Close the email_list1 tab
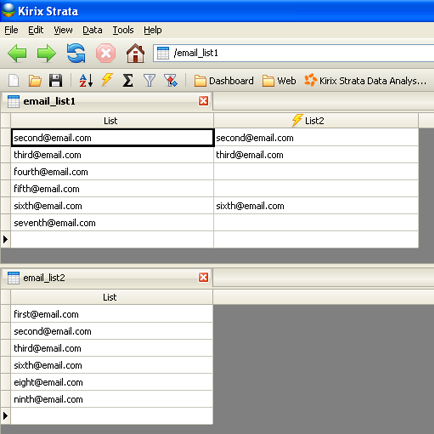This screenshot has height=434, width=434. 203,101
